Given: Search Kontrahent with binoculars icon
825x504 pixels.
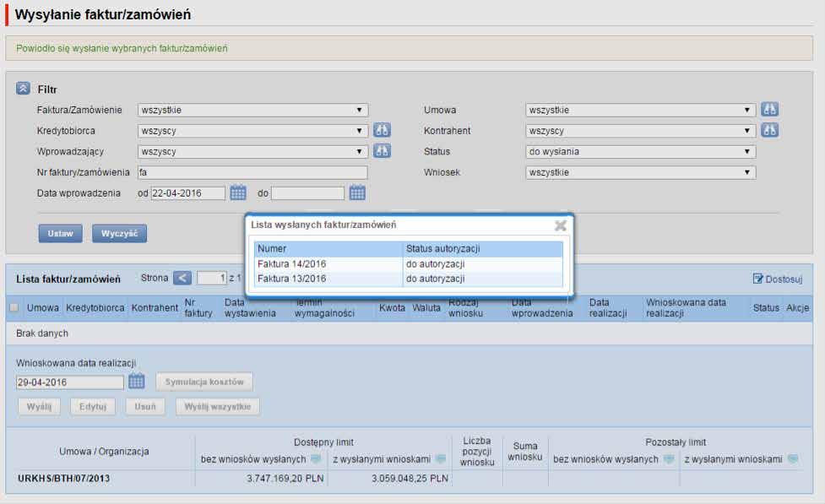Looking at the screenshot, I should point(770,130).
